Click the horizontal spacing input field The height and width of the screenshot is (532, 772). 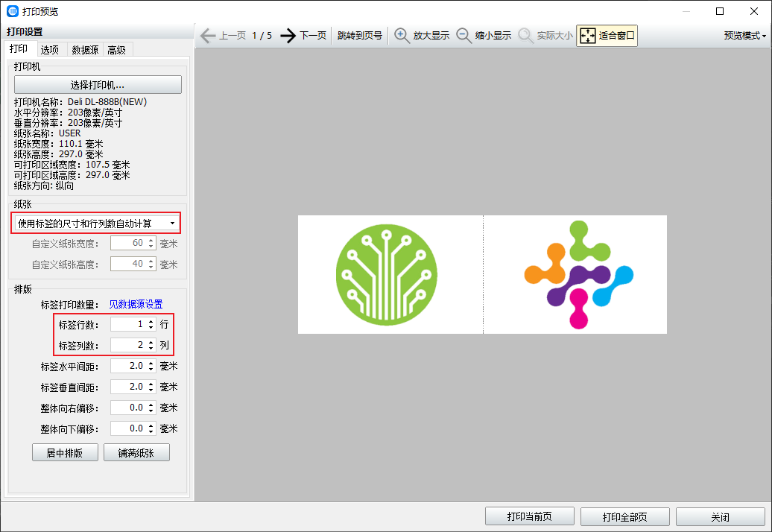point(128,366)
